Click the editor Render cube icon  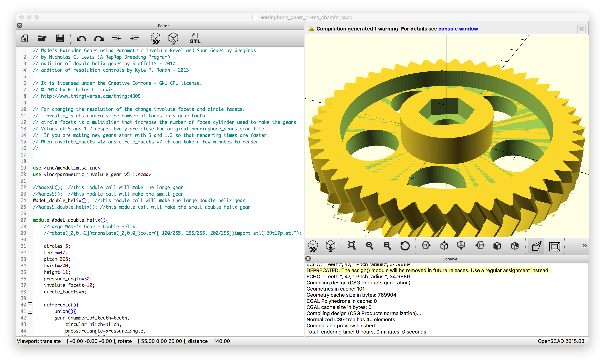173,39
